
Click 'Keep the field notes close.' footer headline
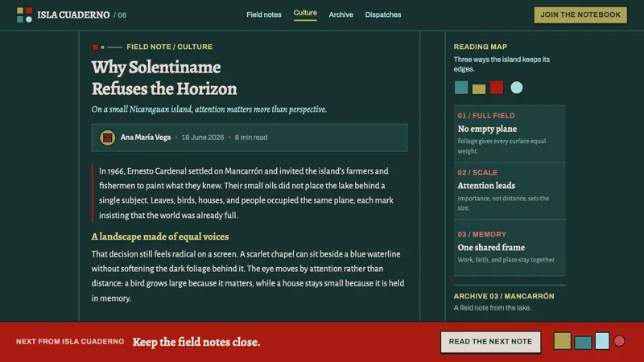pos(196,342)
